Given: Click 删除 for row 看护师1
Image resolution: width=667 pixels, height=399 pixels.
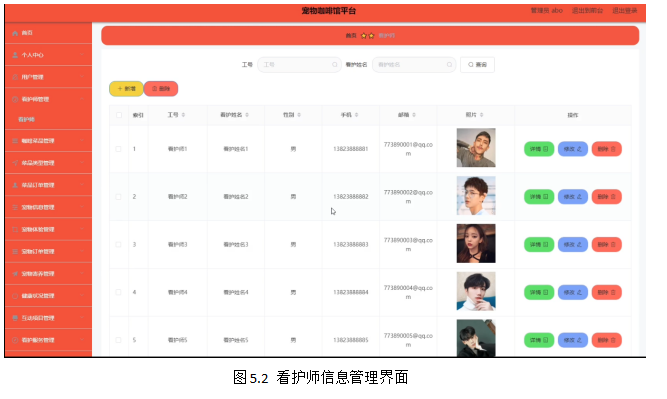Looking at the screenshot, I should coord(607,149).
